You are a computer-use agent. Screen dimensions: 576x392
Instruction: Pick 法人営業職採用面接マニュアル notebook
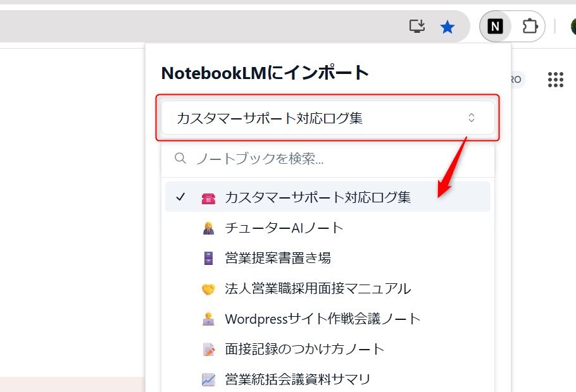tap(328, 289)
